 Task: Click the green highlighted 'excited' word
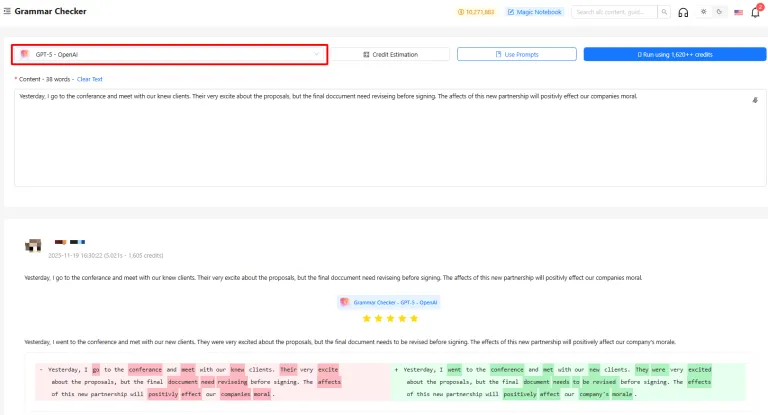[x=699, y=369]
